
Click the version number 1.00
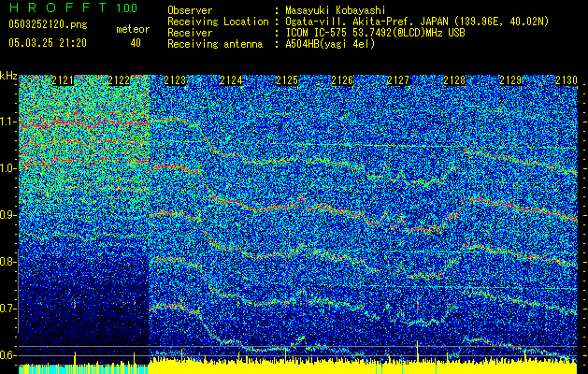pyautogui.click(x=126, y=7)
